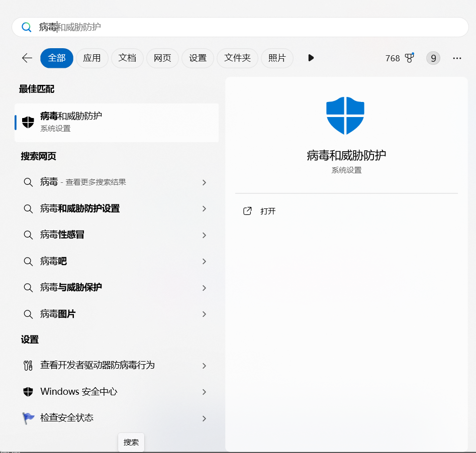Click the play arrow to show more filters

[x=311, y=58]
